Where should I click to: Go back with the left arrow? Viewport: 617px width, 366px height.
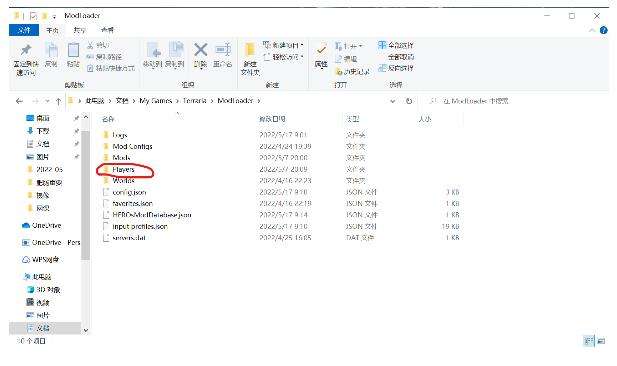[x=19, y=101]
